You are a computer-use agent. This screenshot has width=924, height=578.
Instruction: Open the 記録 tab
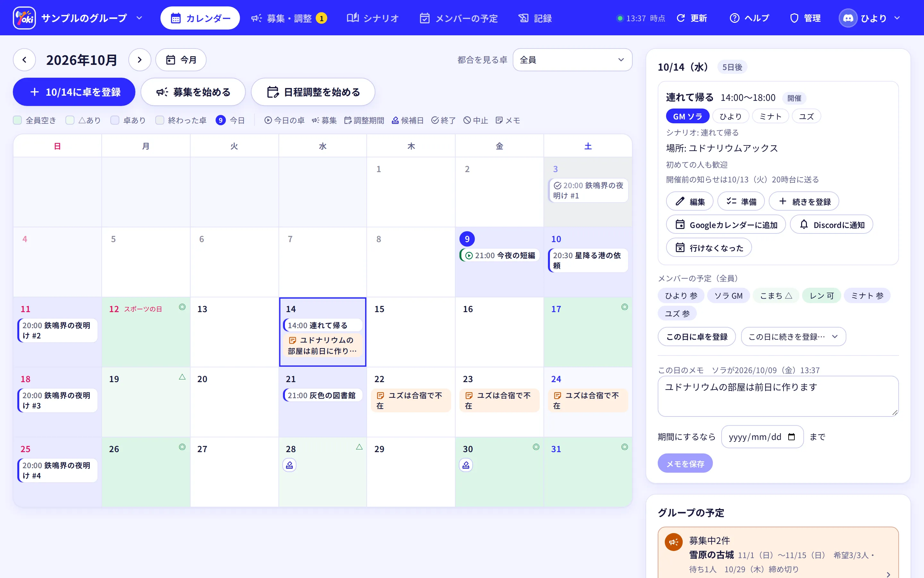click(x=535, y=18)
